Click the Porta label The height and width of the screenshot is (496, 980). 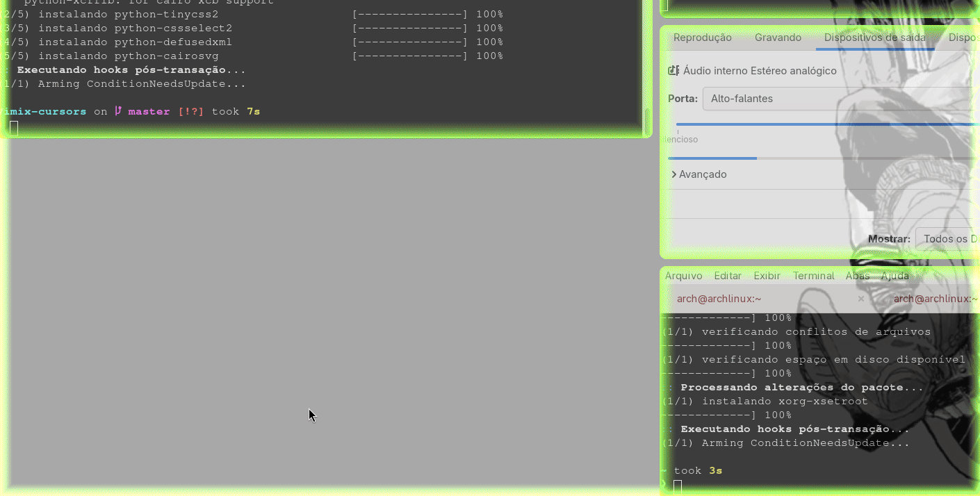click(683, 99)
